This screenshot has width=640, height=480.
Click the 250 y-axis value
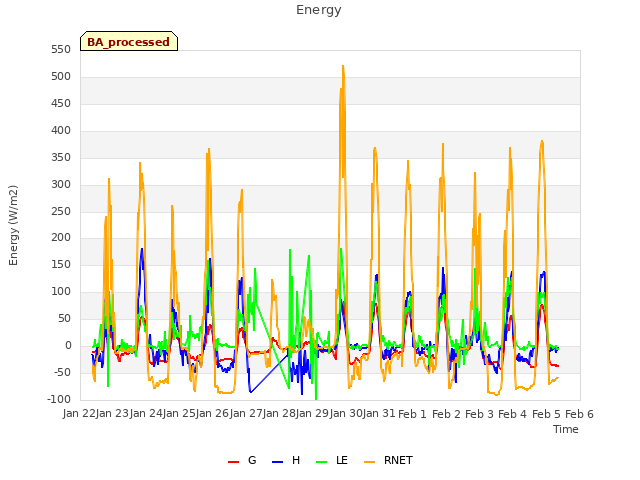pos(61,211)
